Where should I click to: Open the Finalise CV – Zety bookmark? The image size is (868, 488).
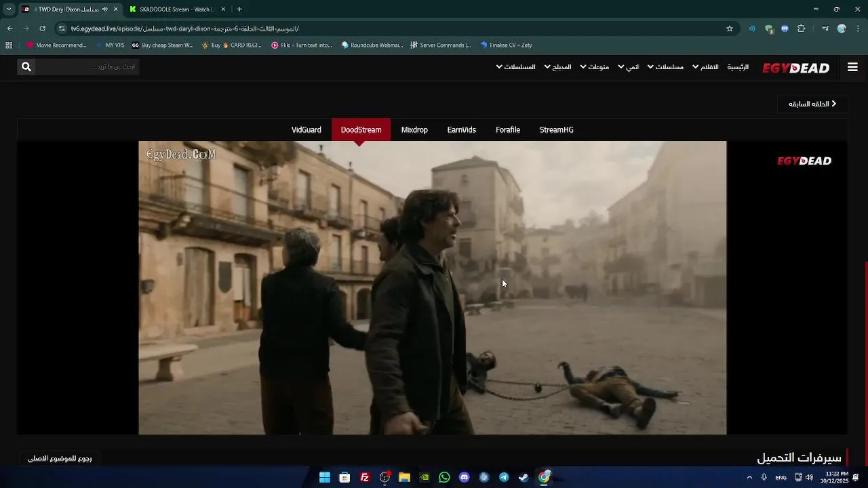[506, 45]
